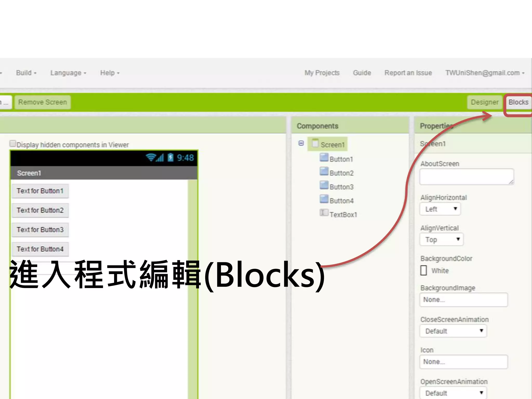532x399 pixels.
Task: Click the battery icon in phone status bar
Action: pos(170,157)
